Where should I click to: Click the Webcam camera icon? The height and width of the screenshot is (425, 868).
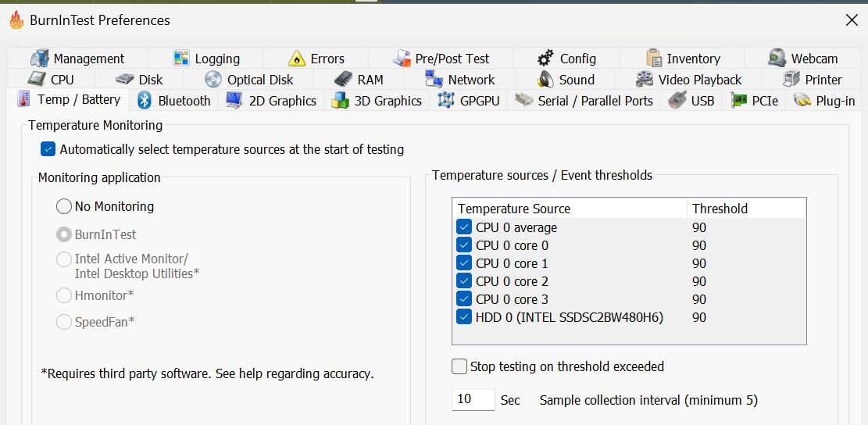(777, 58)
